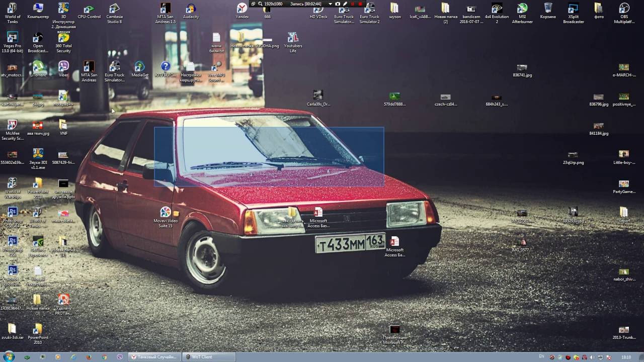
Task: Open Vegas Pro 13.0 shortcut
Action: pyautogui.click(x=13, y=43)
